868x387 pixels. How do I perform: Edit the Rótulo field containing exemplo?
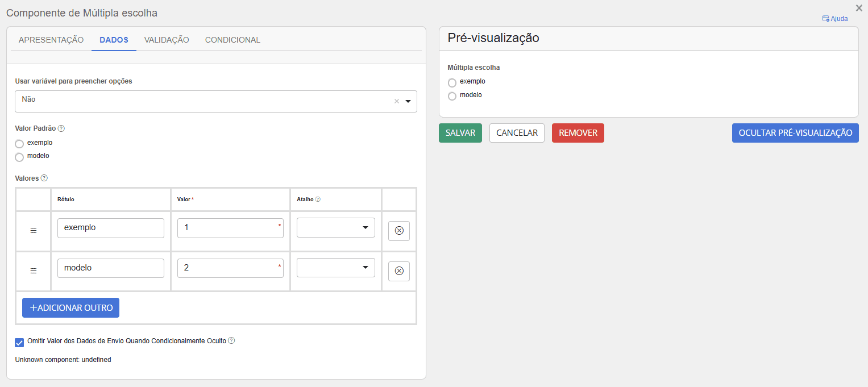111,228
